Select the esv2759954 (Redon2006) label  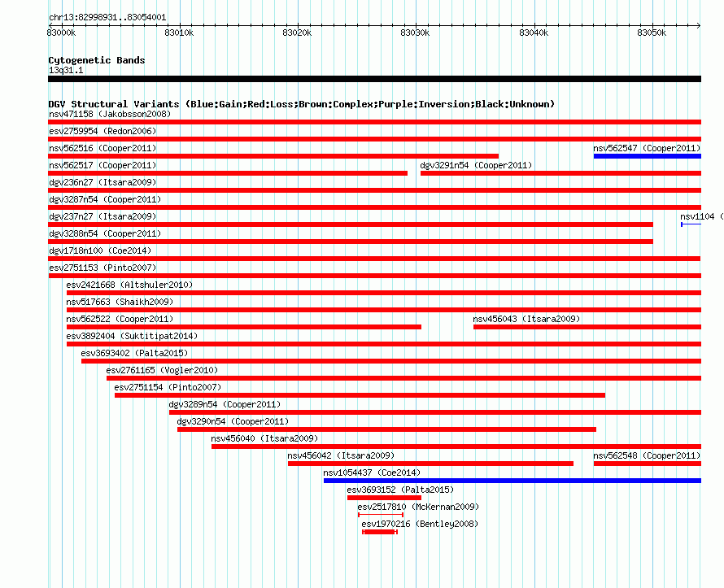102,131
